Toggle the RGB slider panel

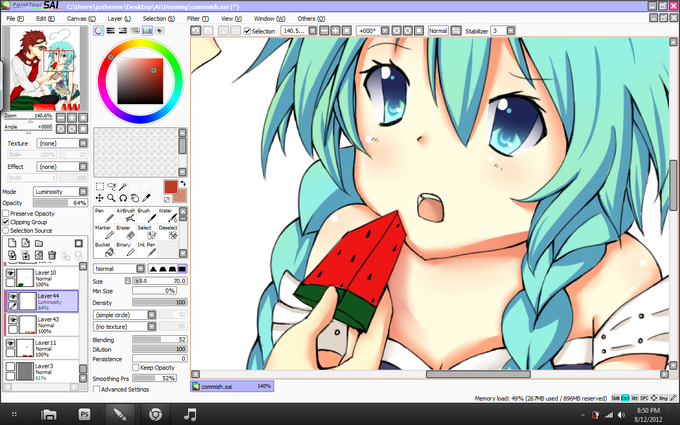pos(111,31)
